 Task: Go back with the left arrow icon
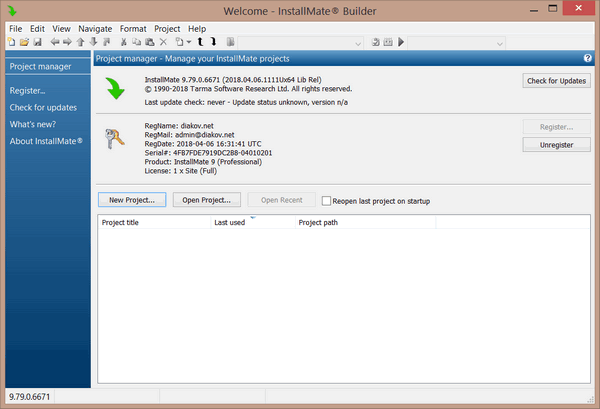[55, 42]
